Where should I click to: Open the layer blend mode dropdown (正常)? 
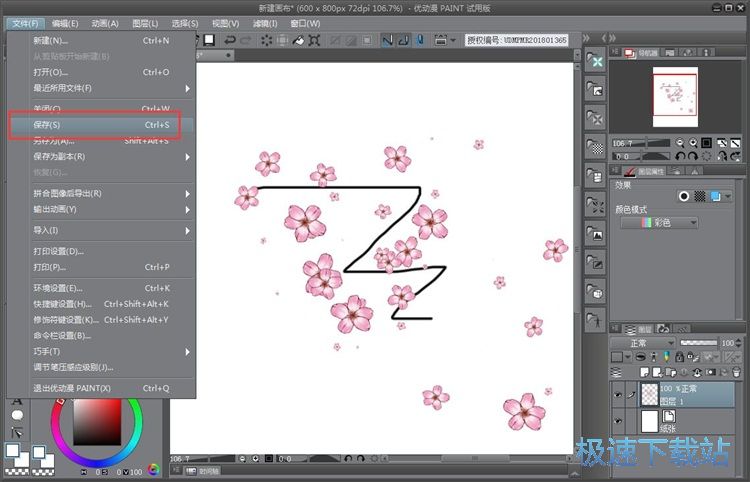pyautogui.click(x=642, y=342)
